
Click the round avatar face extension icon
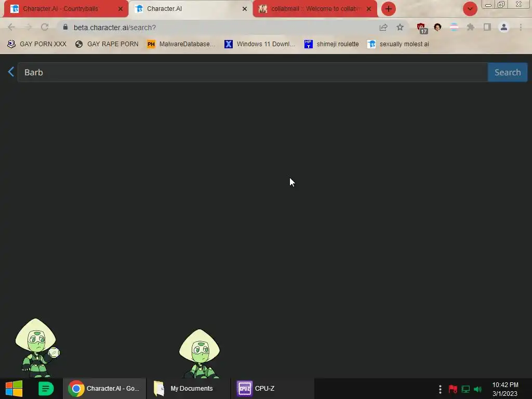pyautogui.click(x=437, y=27)
